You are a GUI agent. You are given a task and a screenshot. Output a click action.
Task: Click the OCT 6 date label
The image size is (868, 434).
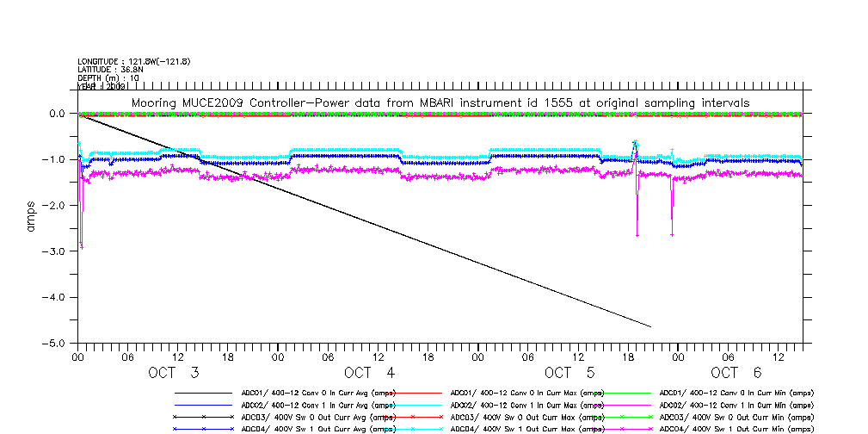(x=736, y=373)
